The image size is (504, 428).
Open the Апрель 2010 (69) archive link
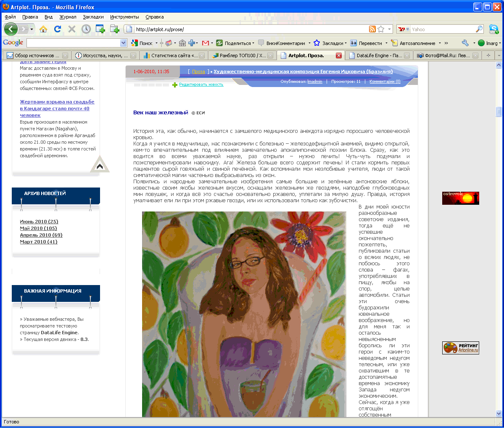click(41, 235)
